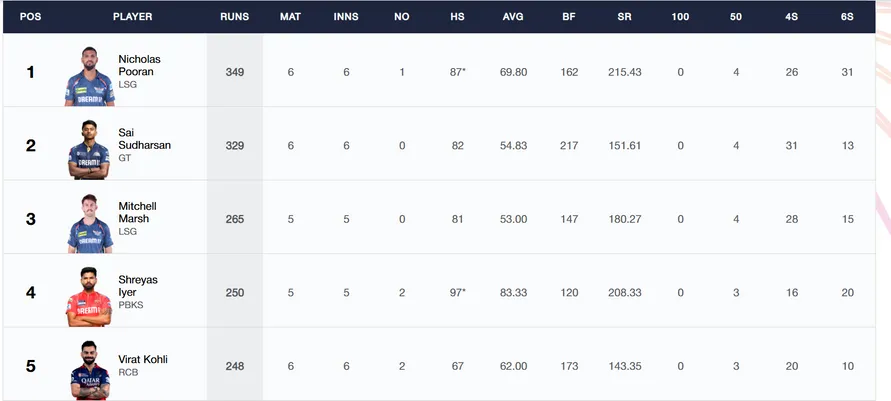Sort by SR column header

624,17
